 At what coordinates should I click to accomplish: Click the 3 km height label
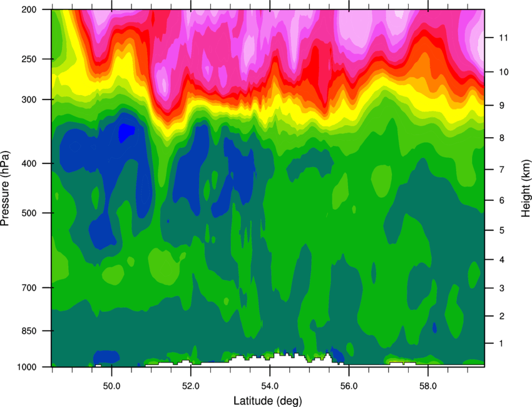502,288
